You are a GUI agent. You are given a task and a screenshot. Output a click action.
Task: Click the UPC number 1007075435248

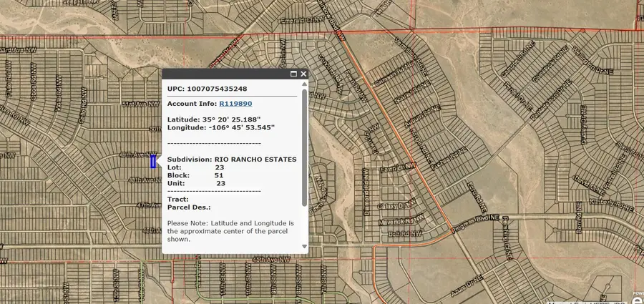click(x=217, y=89)
